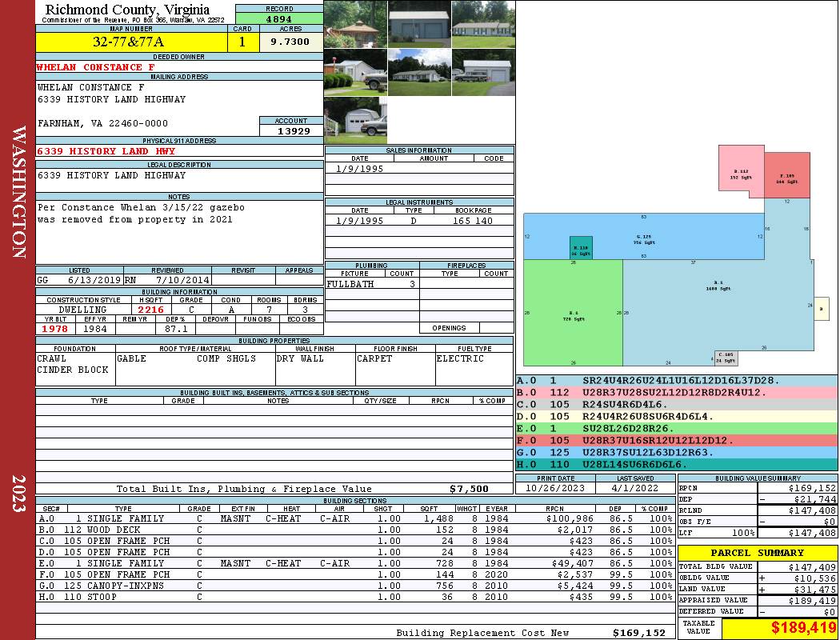
Task: Select red legend row F.0 105
Action: click(677, 440)
